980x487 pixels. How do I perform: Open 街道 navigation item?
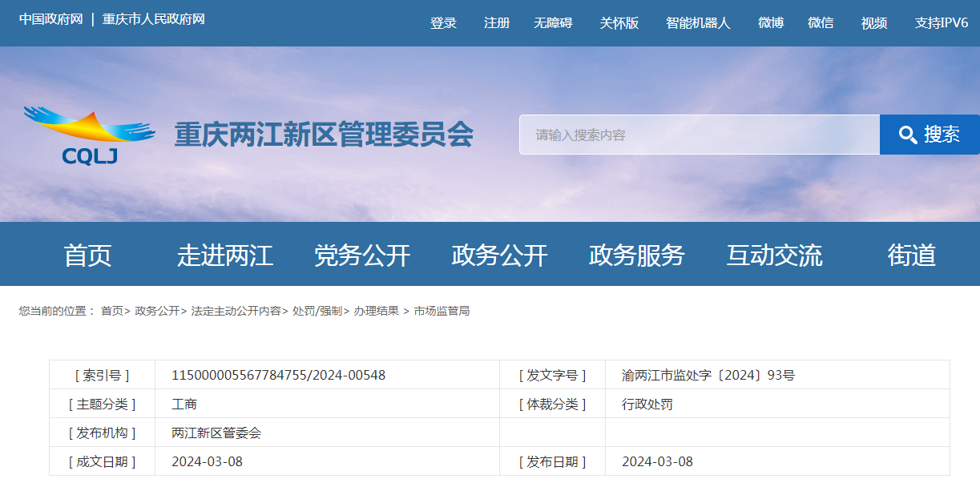pyautogui.click(x=912, y=256)
